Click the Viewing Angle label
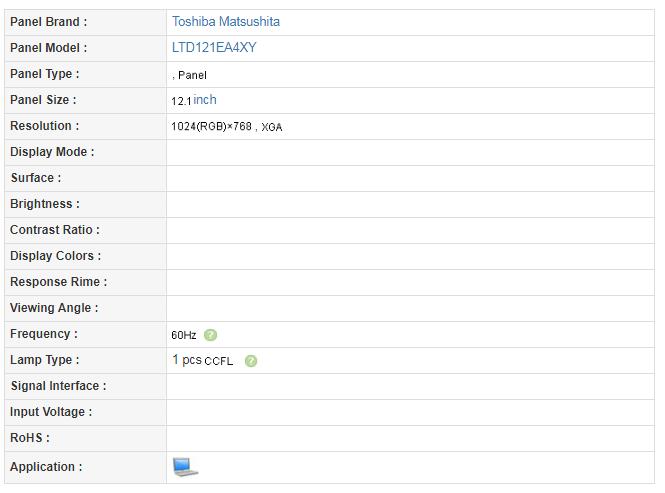Viewport: 665px width, 493px height. (x=54, y=308)
